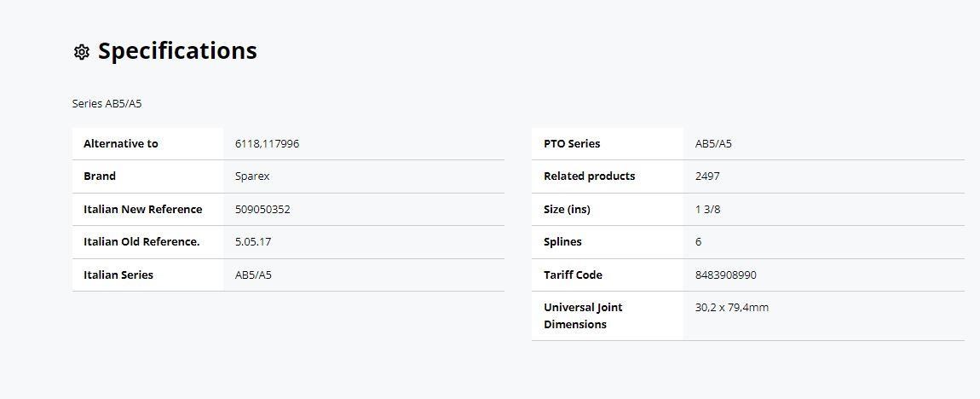Image resolution: width=980 pixels, height=399 pixels.
Task: Click the Related products label
Action: pos(590,176)
